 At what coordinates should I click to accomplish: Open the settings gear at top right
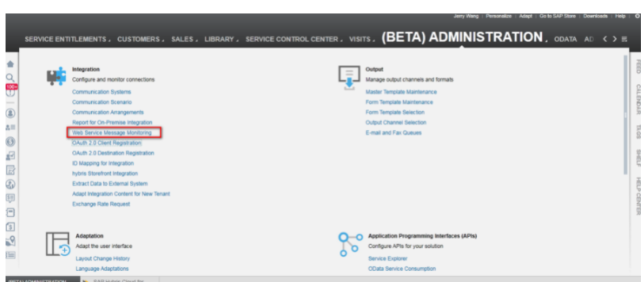tap(637, 17)
